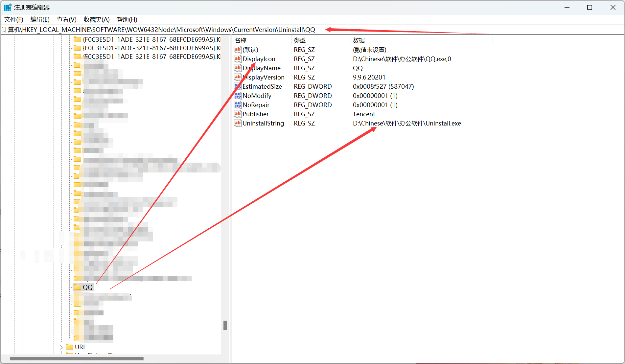The image size is (625, 364).
Task: Click the Registry Editor app icon in title bar
Action: 8,7
